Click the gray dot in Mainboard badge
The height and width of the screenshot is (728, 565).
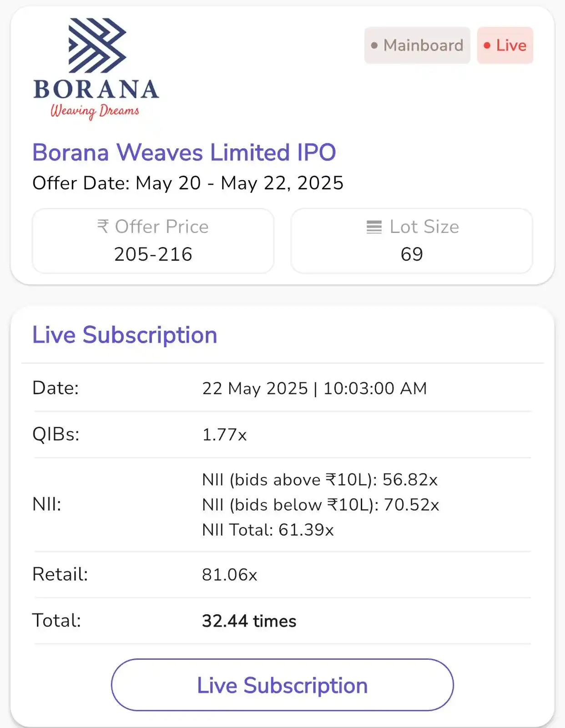pos(374,45)
